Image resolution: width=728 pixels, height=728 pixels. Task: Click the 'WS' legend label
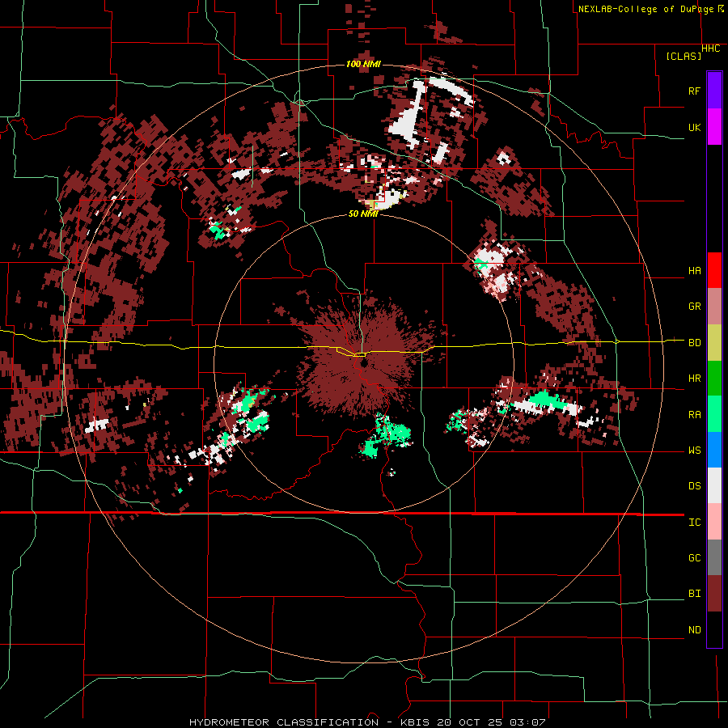click(x=694, y=451)
